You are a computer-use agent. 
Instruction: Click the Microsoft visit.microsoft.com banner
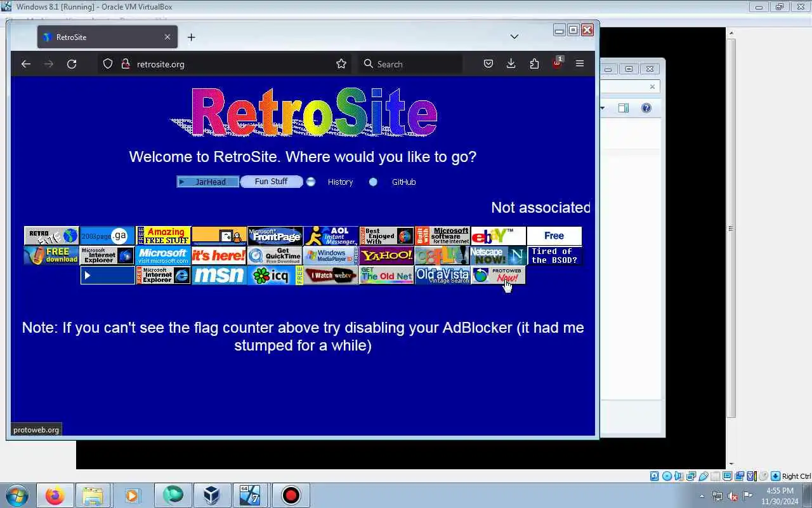coord(163,255)
